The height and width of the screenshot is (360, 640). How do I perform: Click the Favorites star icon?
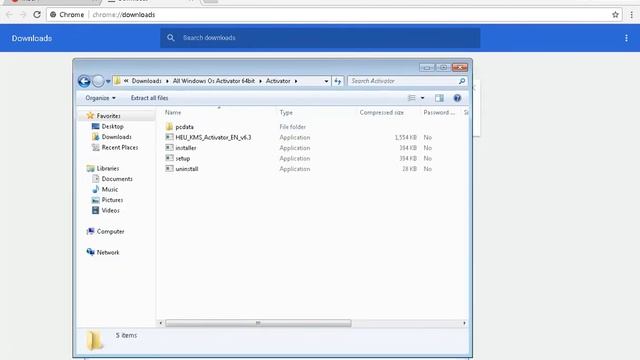[x=90, y=116]
